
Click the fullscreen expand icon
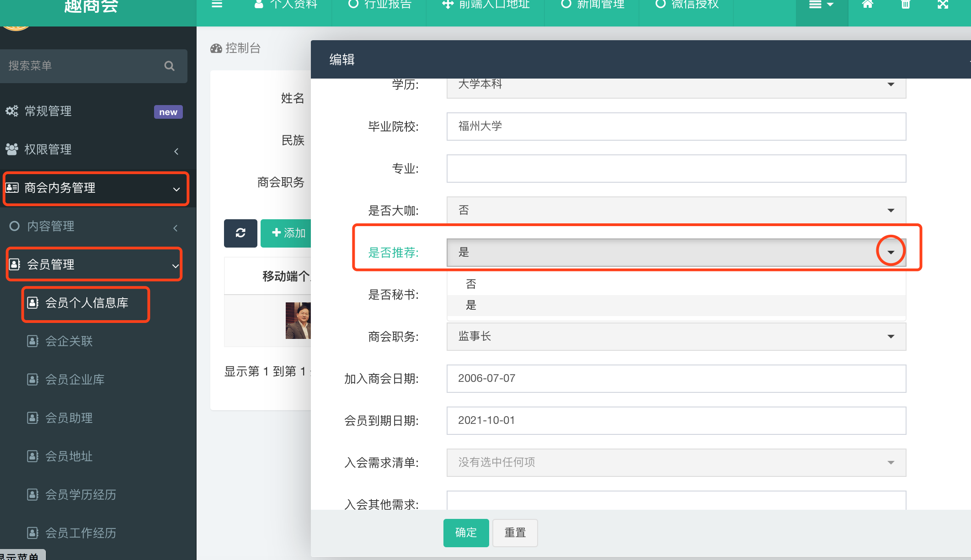(943, 5)
